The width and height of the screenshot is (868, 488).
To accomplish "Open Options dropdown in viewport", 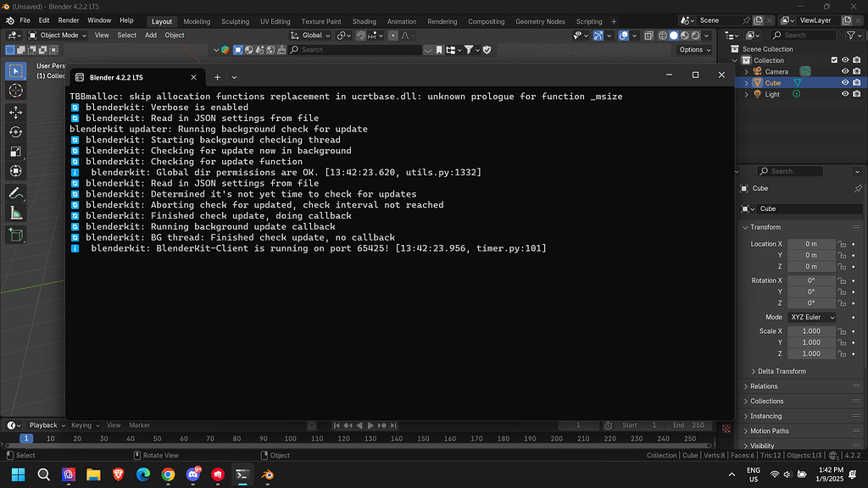I will (x=695, y=50).
